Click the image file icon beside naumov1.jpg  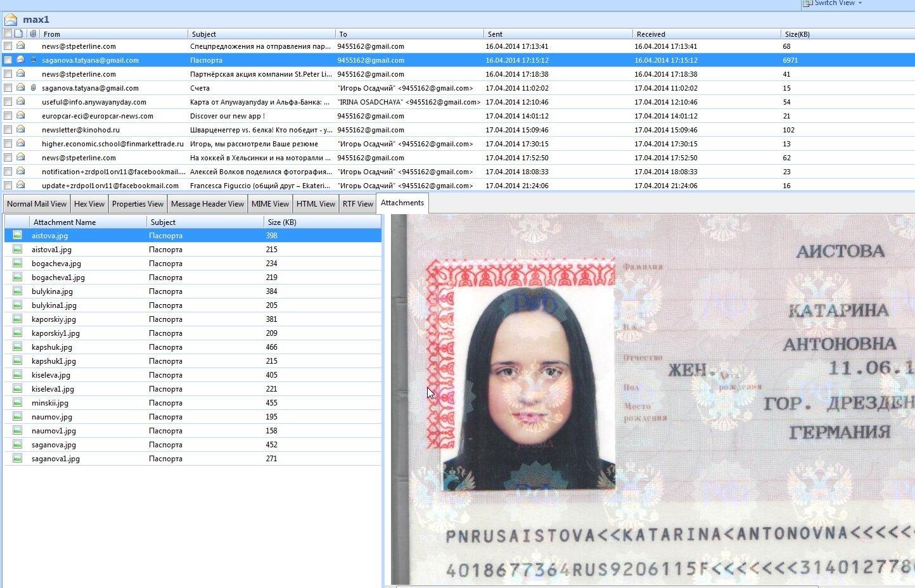click(17, 430)
